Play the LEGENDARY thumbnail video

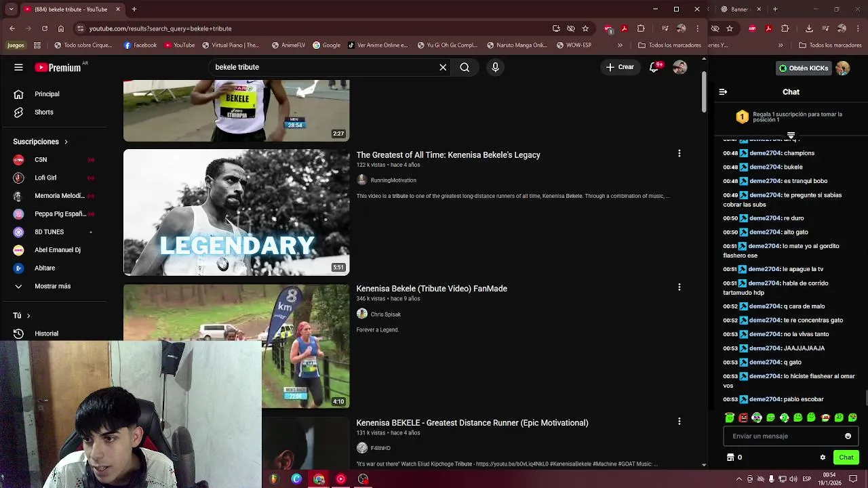[x=236, y=212]
